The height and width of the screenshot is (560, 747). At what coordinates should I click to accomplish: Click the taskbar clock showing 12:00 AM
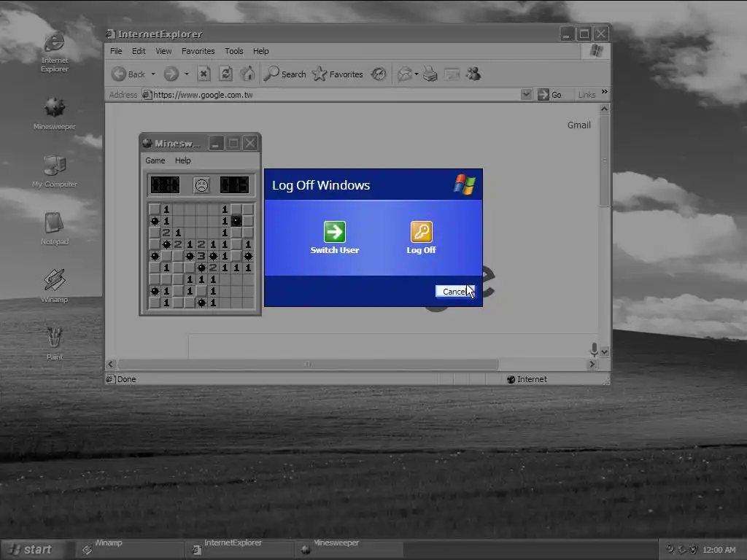point(719,550)
